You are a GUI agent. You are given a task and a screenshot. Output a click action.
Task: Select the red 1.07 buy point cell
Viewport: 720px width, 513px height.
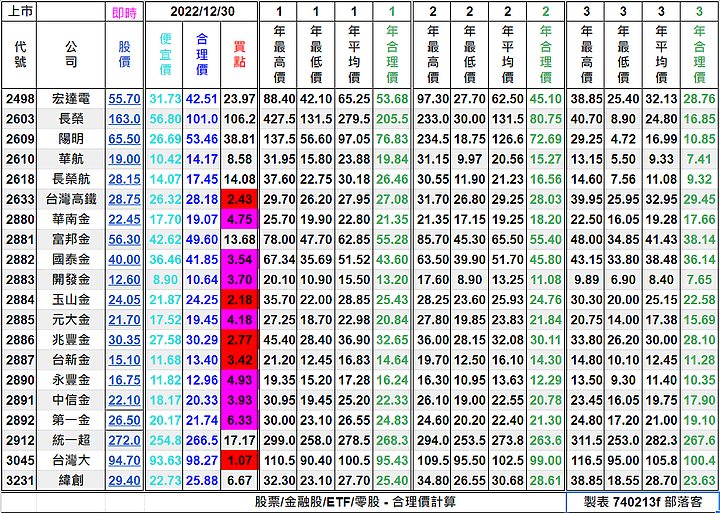[x=239, y=461]
